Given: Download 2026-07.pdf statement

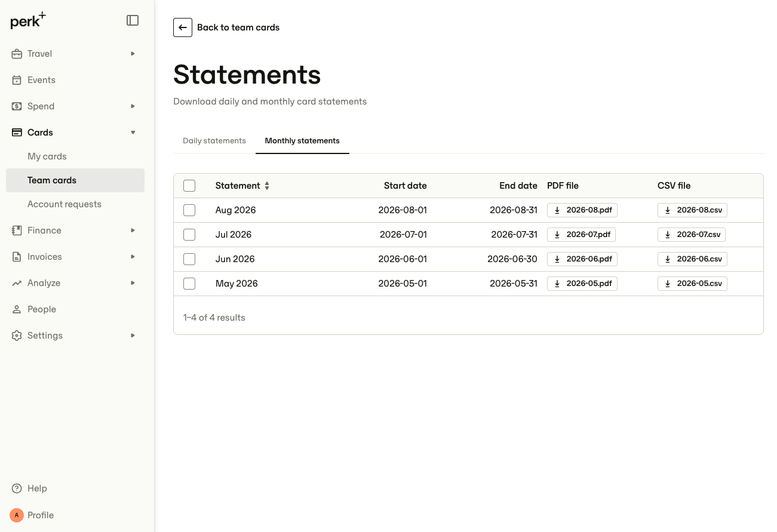Looking at the screenshot, I should pos(581,235).
